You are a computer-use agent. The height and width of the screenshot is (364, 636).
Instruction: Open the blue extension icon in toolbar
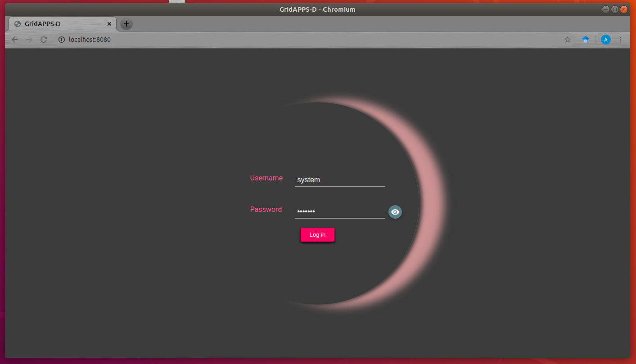pos(586,40)
